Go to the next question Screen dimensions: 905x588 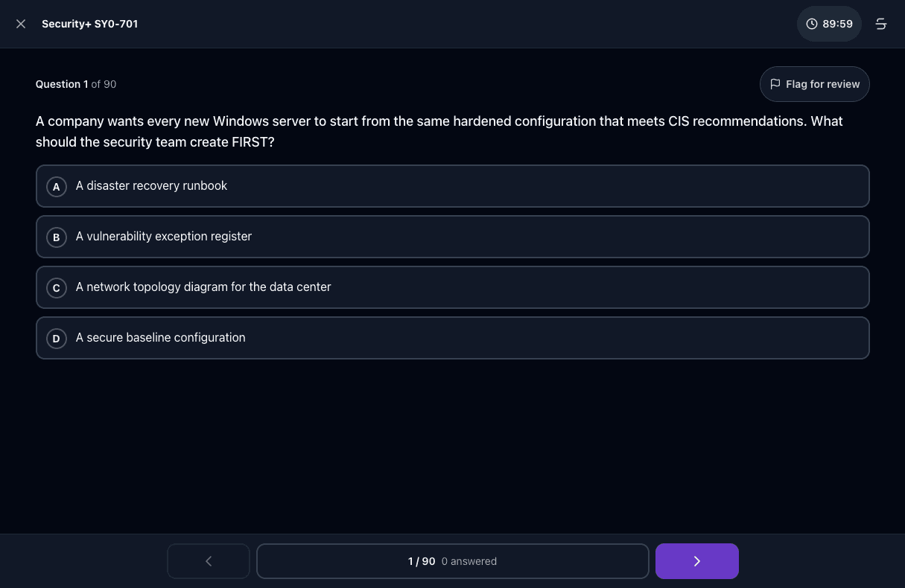click(x=697, y=561)
